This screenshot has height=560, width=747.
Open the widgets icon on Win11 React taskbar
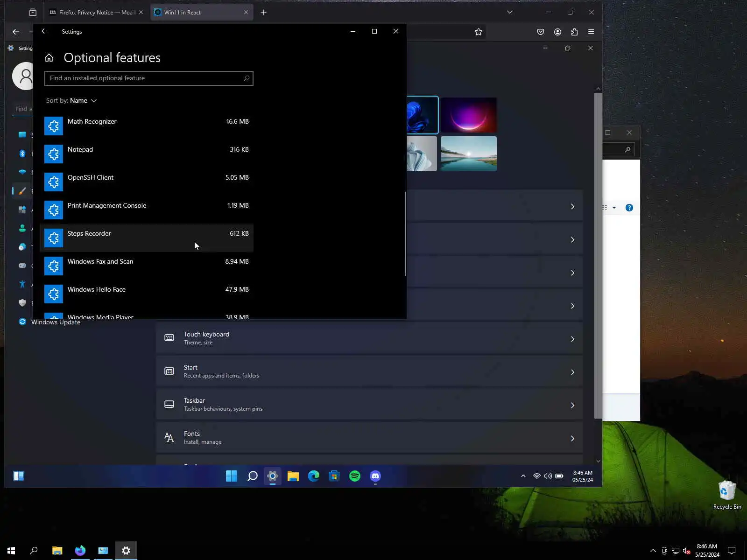click(x=19, y=476)
